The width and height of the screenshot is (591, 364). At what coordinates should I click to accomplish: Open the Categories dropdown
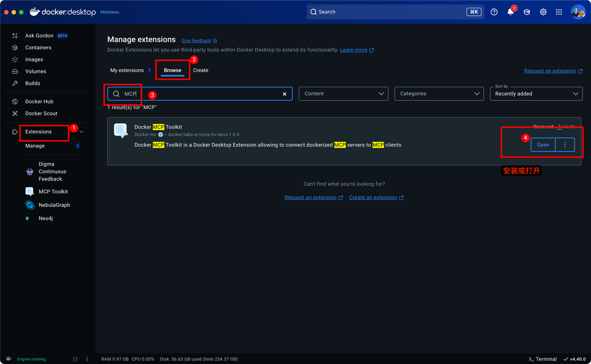[x=439, y=94]
